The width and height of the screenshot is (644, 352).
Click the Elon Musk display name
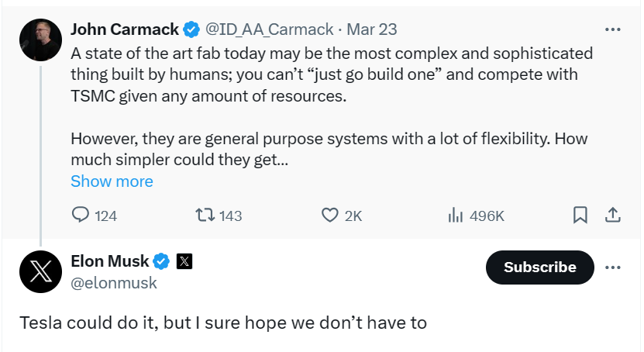coord(110,261)
